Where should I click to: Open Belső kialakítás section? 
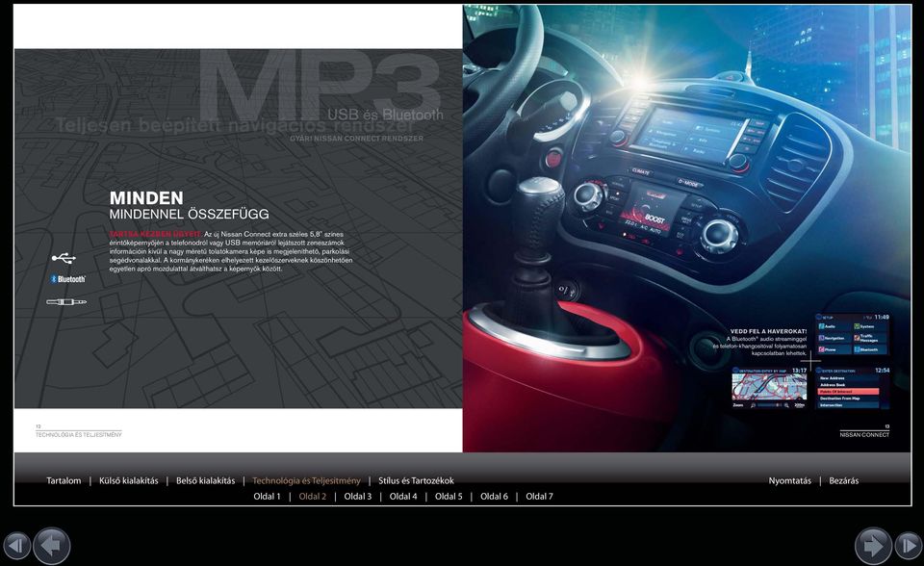pos(206,480)
